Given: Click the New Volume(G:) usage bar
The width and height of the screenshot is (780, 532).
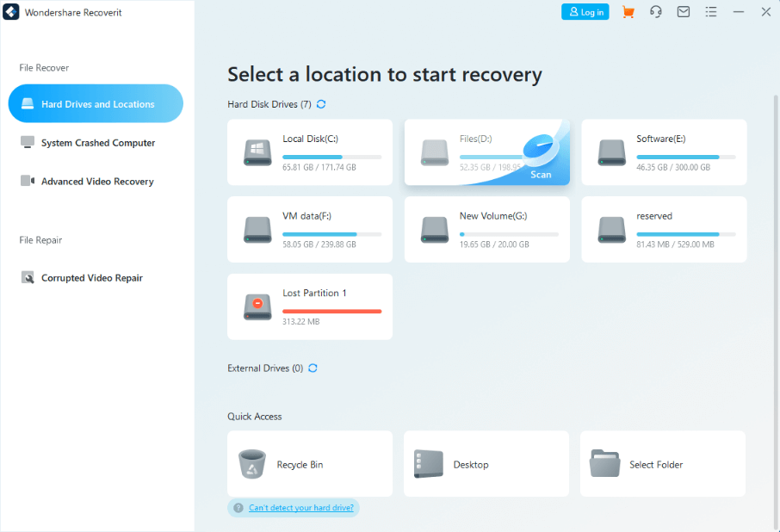Looking at the screenshot, I should [509, 234].
